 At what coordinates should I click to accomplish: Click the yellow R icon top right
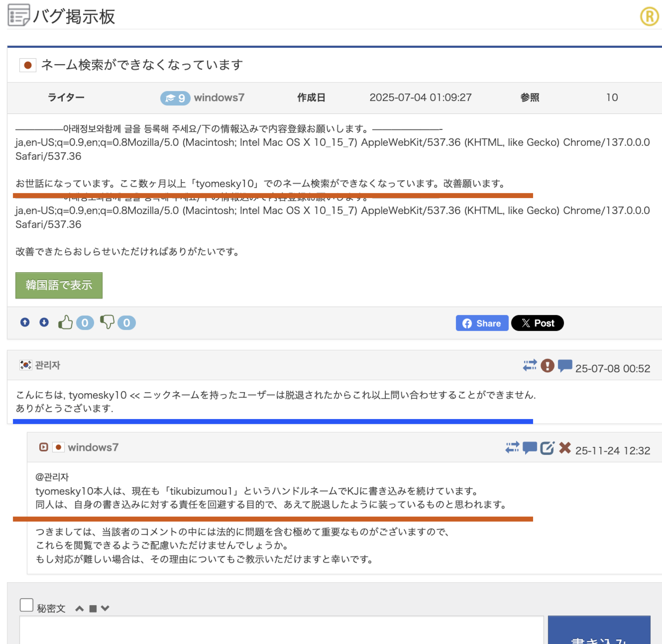[x=650, y=16]
